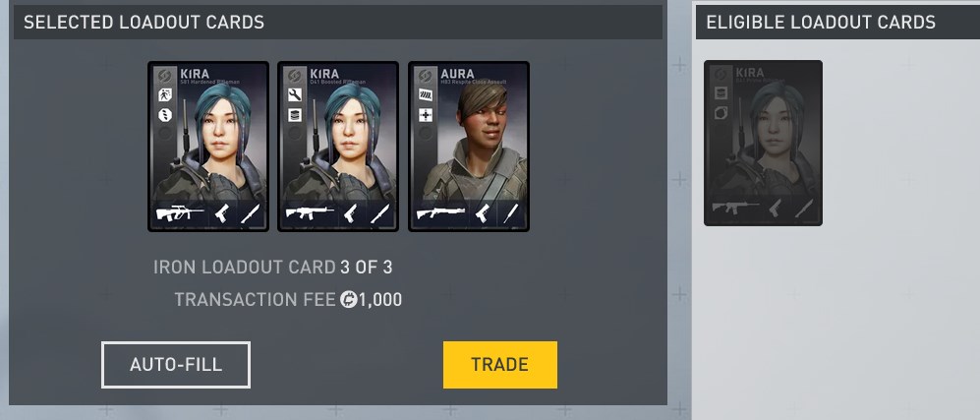Click the bullpup rifle icon on Hardened Rifleman card
The height and width of the screenshot is (420, 980).
pos(179,213)
